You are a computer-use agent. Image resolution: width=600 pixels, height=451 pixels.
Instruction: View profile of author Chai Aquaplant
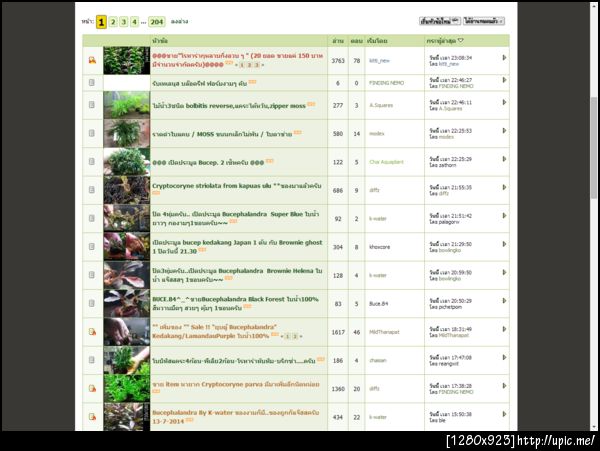pyautogui.click(x=386, y=162)
